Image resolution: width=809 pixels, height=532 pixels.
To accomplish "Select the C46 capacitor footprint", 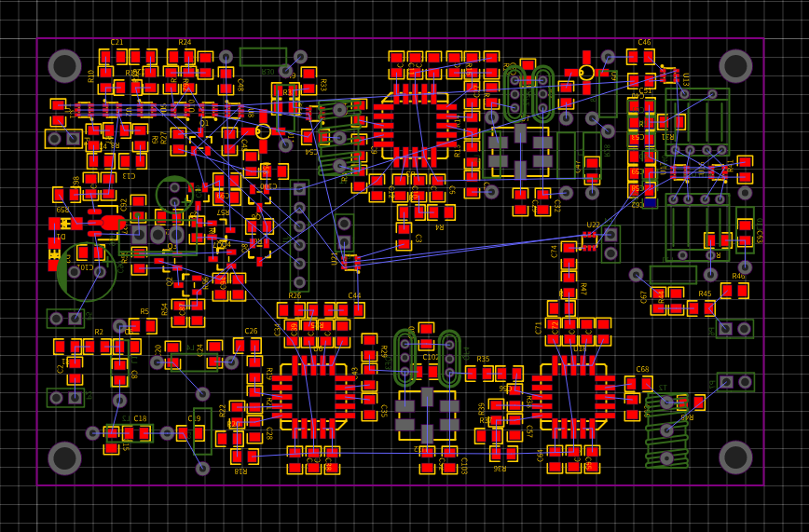I will coord(640,58).
